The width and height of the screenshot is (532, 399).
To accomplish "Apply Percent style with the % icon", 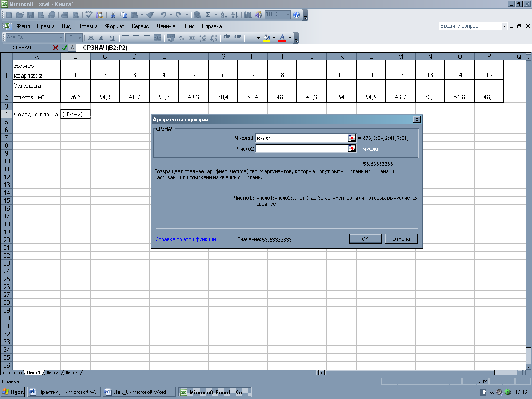I will (181, 38).
